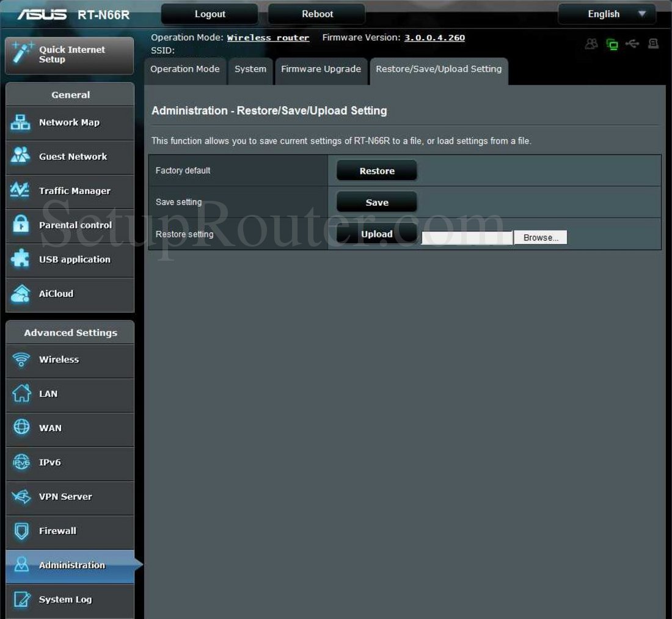
Task: Click the Guest Network people icon
Action: pyautogui.click(x=20, y=155)
